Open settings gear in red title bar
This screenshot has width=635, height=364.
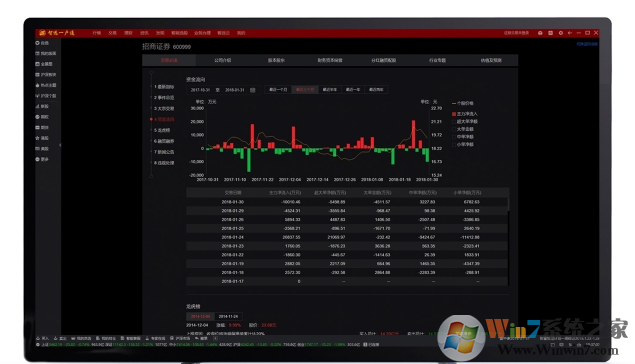pyautogui.click(x=561, y=33)
